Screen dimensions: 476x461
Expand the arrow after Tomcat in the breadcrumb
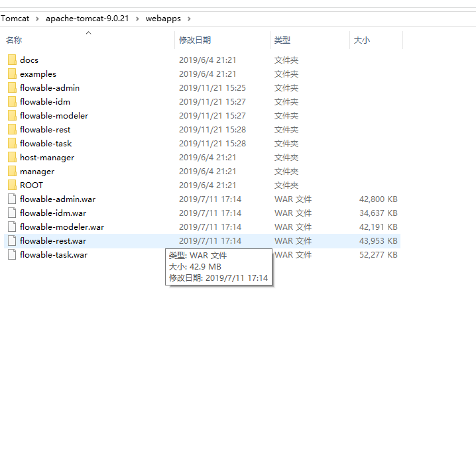pos(37,19)
